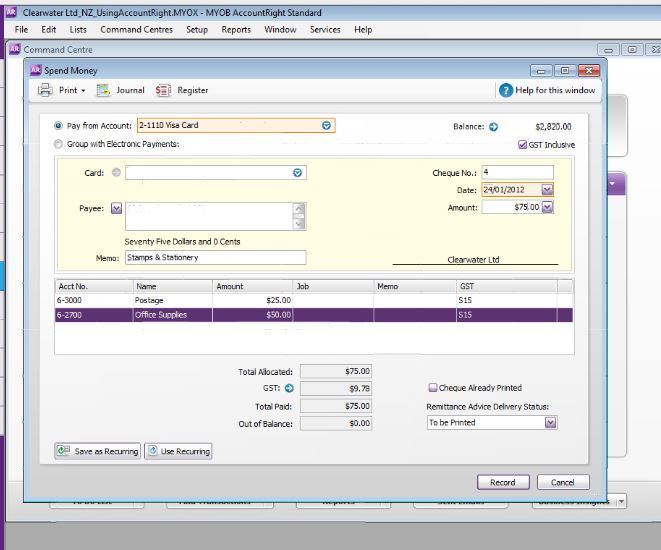Screen dimensions: 661x550
Task: Click the Command Centre window AR icon
Action: 15,49
